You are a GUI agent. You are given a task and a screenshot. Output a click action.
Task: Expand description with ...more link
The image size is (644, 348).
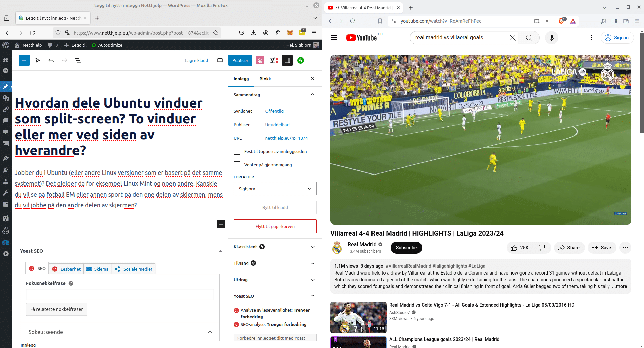click(620, 286)
